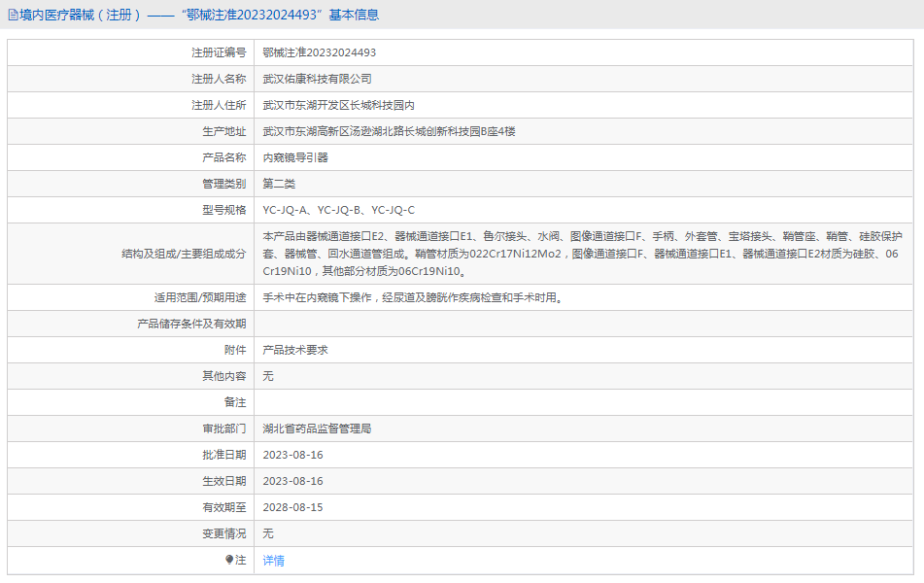Click the 变更情况 label

click(223, 533)
